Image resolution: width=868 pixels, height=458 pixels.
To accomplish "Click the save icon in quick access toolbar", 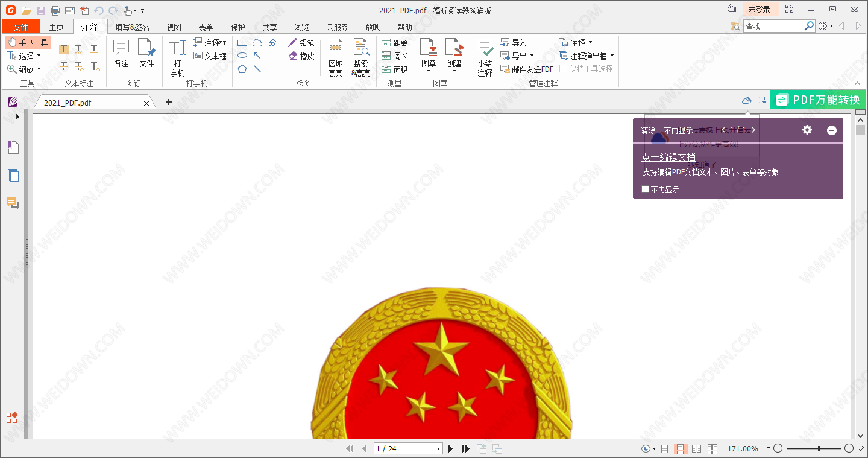I will pos(41,11).
